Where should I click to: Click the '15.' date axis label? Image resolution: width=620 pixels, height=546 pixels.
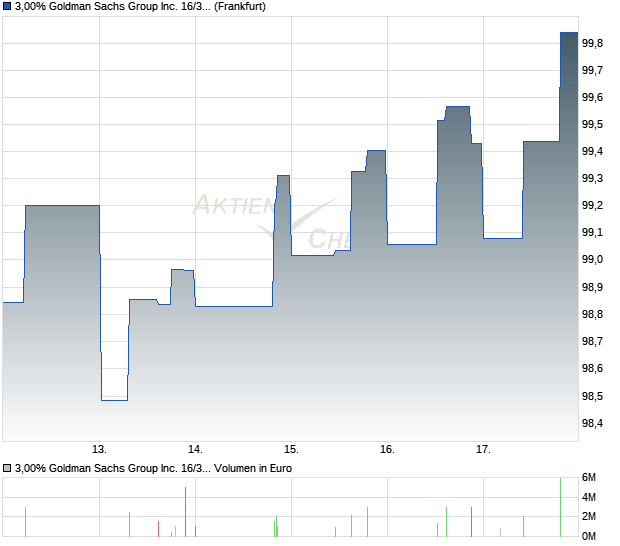point(291,449)
